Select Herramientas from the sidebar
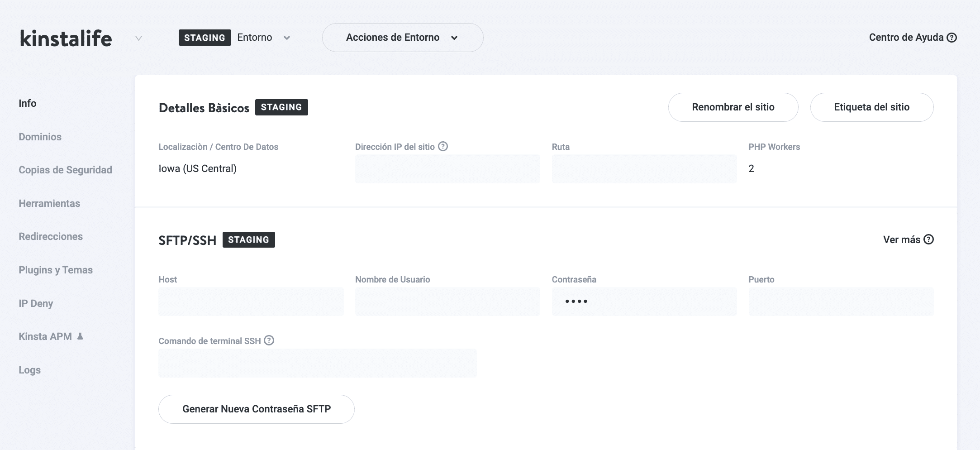This screenshot has height=450, width=980. click(49, 203)
